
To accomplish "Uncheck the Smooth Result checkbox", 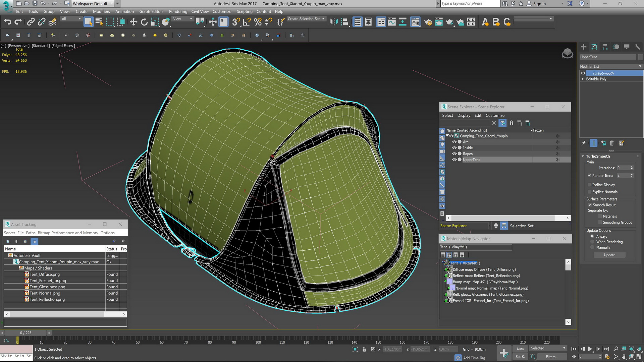I will tap(590, 205).
